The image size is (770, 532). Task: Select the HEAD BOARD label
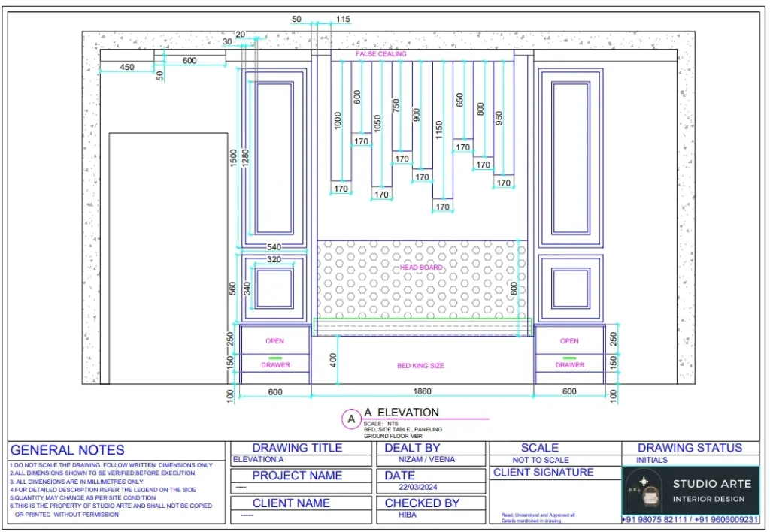coord(421,268)
